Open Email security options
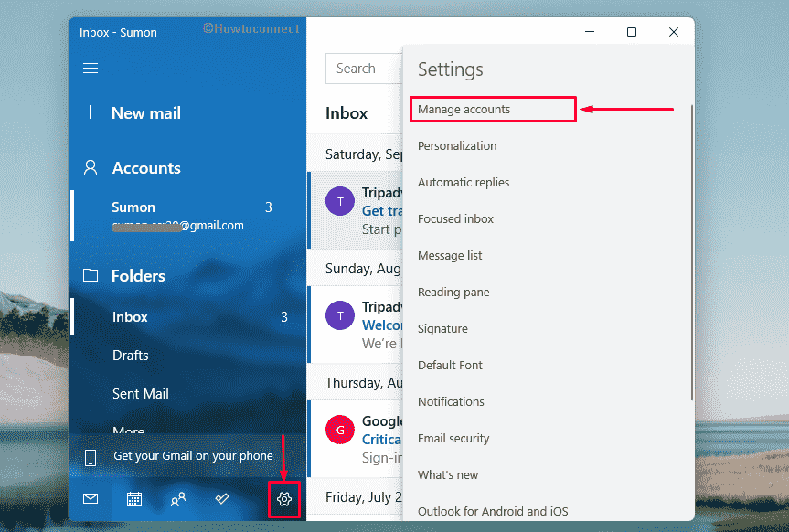 (453, 438)
